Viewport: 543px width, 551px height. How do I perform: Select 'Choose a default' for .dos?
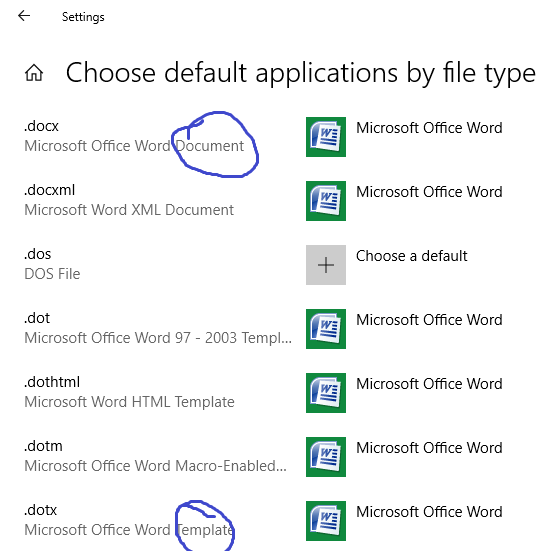pos(412,256)
